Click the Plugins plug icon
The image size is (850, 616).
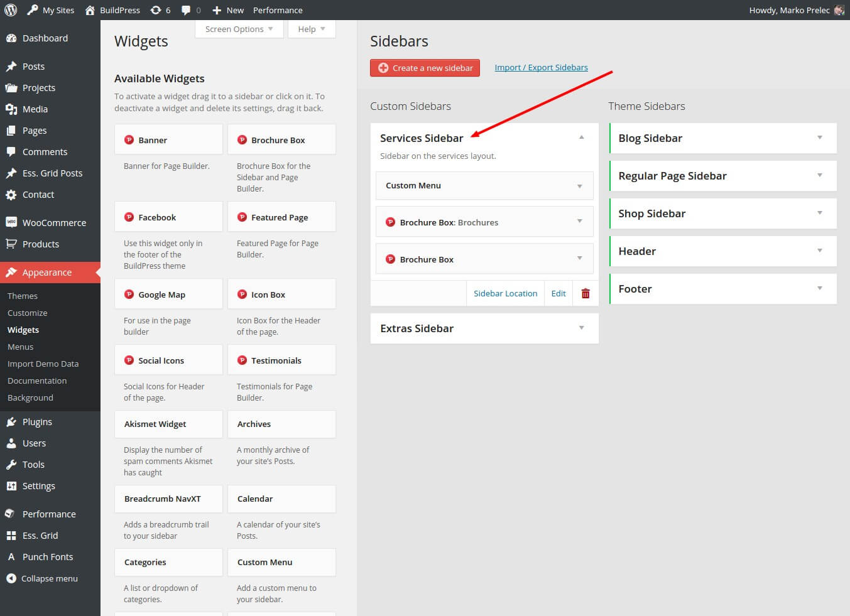pos(11,422)
